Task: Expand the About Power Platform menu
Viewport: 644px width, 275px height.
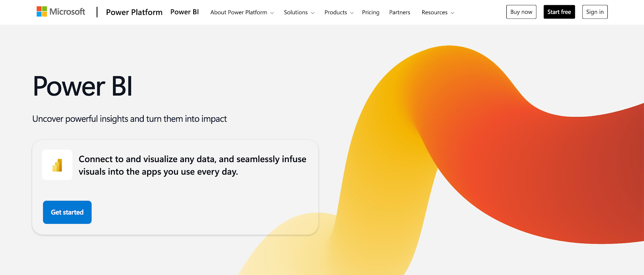Action: tap(242, 12)
